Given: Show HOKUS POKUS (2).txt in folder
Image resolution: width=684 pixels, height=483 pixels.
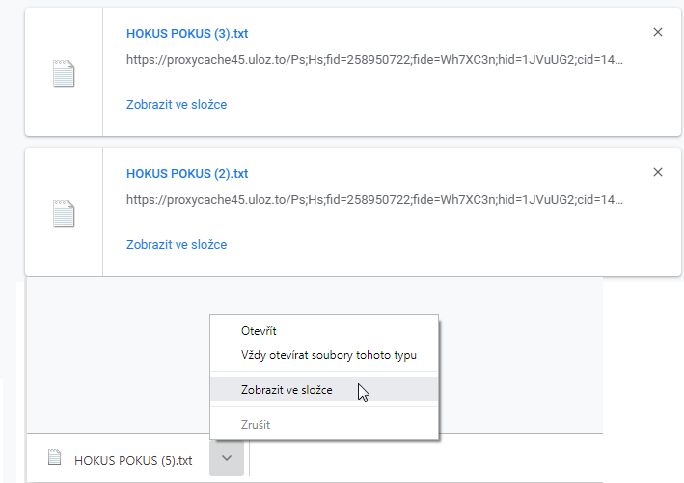Looking at the screenshot, I should 177,245.
